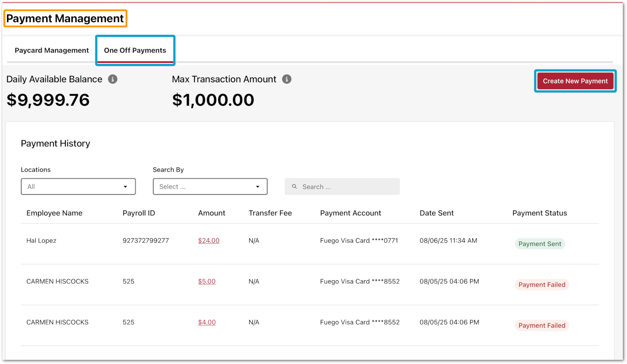Open the $5.00 payment amount link
Screen dimensions: 627x364
pyautogui.click(x=207, y=282)
